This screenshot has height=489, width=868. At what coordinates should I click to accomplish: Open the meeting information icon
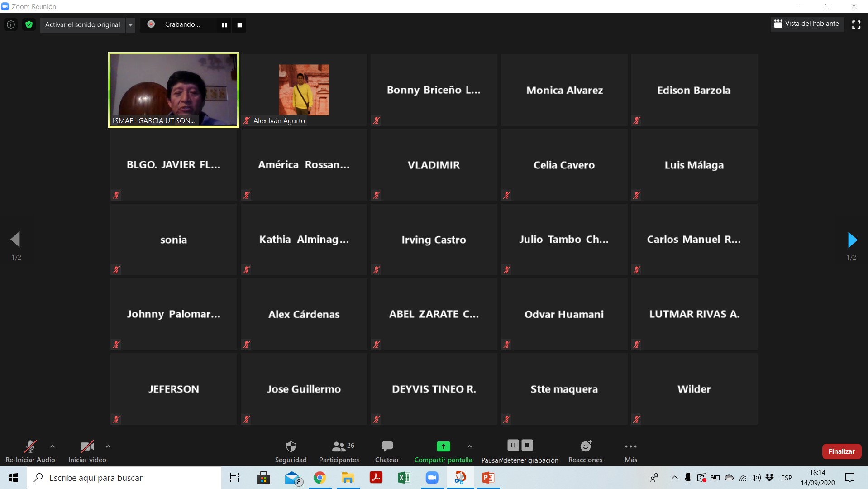coord(11,24)
